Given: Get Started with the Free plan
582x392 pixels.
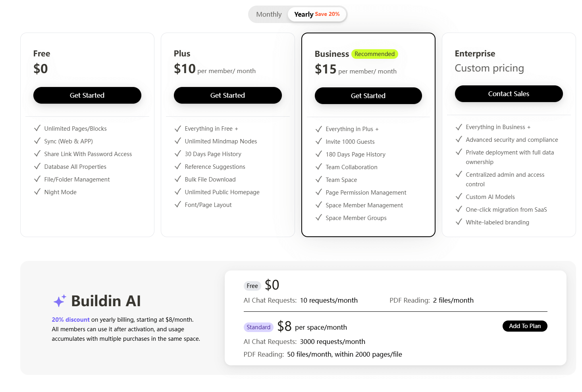Looking at the screenshot, I should [x=87, y=95].
